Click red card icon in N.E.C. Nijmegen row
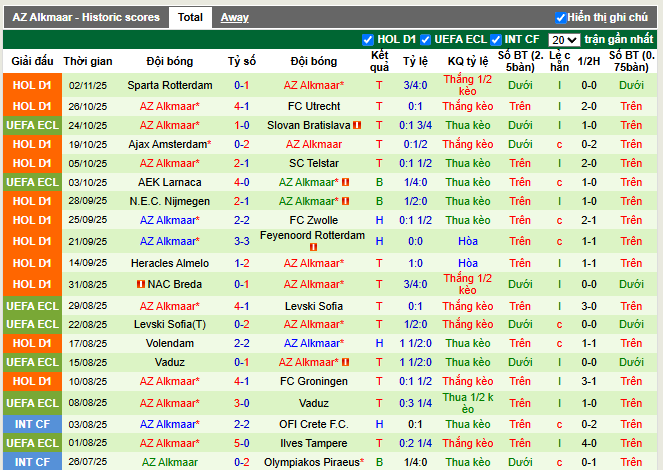This screenshot has height=470, width=664. (x=346, y=201)
